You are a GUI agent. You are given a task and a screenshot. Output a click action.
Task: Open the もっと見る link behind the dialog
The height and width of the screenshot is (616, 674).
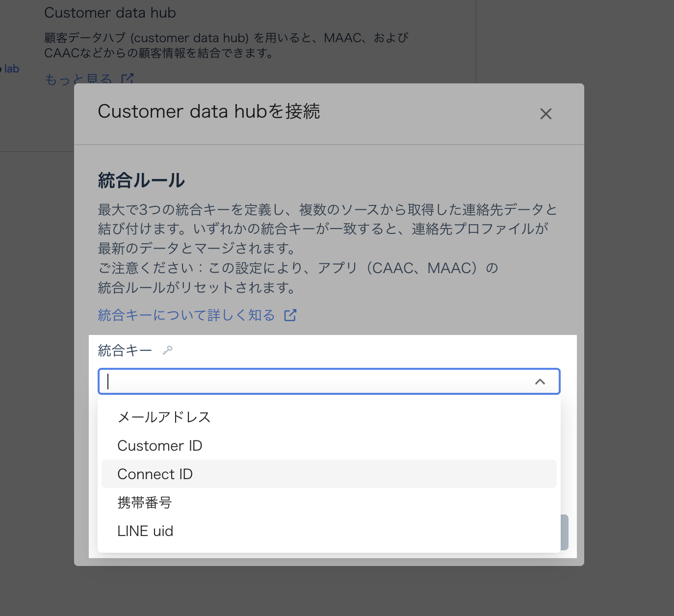[78, 78]
